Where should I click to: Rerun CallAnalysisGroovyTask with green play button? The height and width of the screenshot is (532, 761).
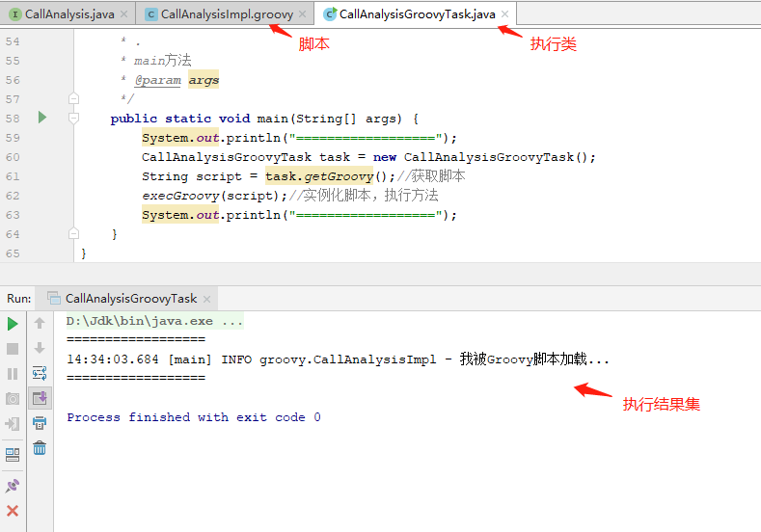coord(13,324)
